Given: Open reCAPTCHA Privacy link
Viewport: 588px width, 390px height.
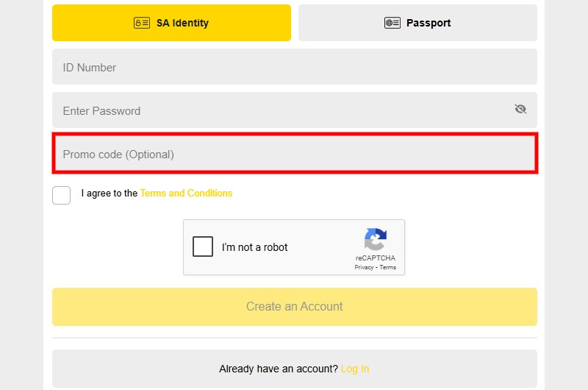Looking at the screenshot, I should tap(364, 267).
